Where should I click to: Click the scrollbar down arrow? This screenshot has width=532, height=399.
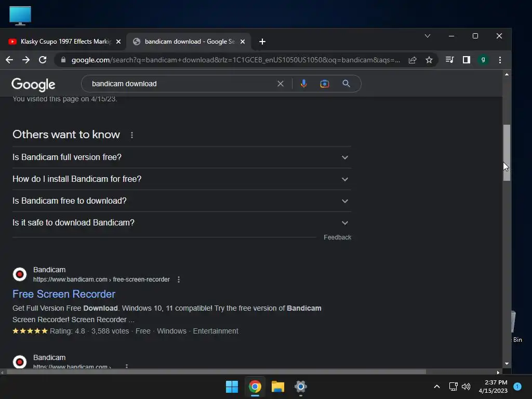click(507, 364)
